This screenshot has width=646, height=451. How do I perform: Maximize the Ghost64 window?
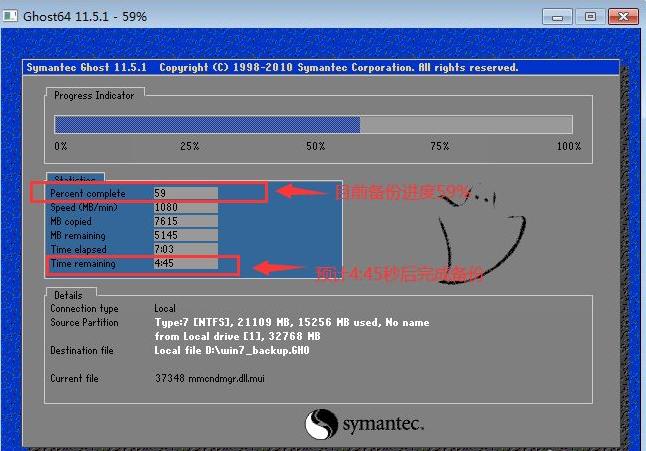pos(590,17)
